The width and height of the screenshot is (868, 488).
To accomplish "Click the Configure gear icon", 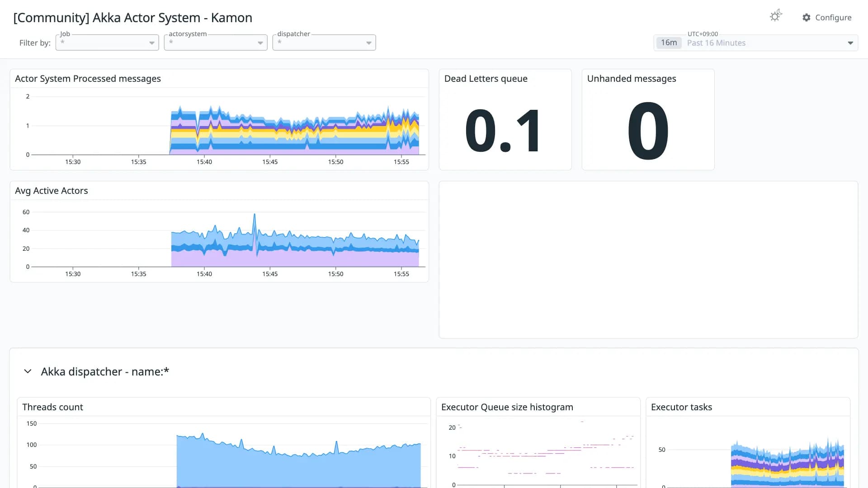I will pyautogui.click(x=807, y=18).
